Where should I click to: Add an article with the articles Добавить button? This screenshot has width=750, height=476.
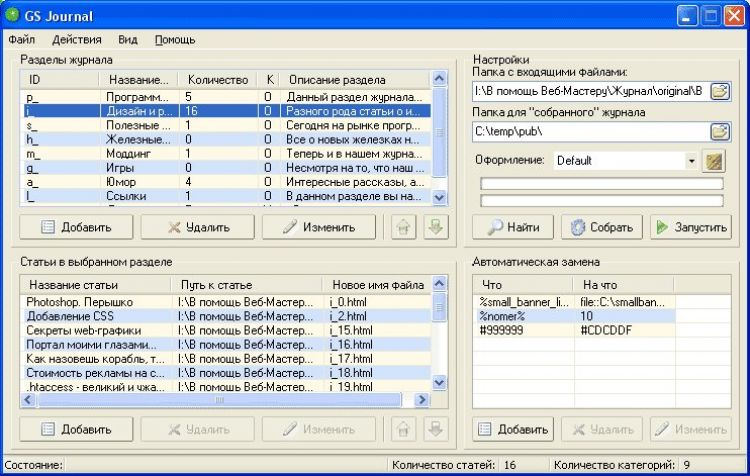tap(76, 429)
